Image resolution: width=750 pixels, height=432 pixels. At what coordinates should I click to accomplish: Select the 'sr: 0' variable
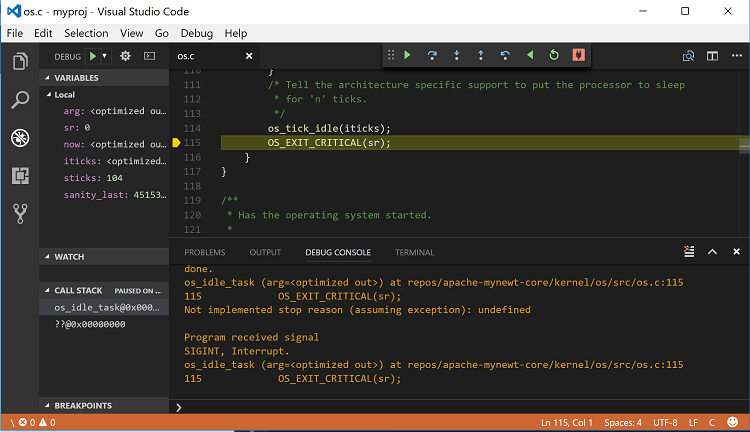[x=104, y=128]
